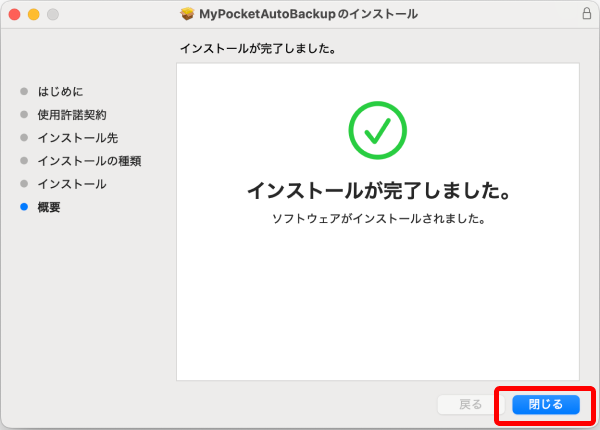Click the large bold インストールが完了しました heading
Viewport: 600px width, 430px height.
click(x=378, y=190)
